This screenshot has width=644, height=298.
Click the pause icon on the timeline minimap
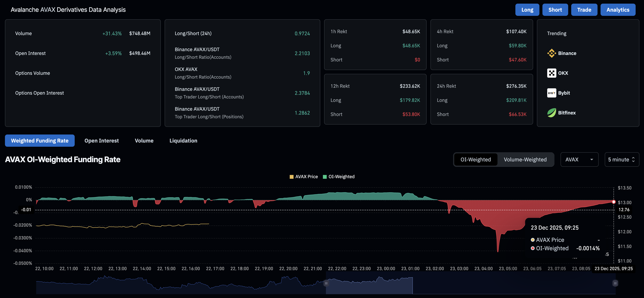(x=326, y=283)
